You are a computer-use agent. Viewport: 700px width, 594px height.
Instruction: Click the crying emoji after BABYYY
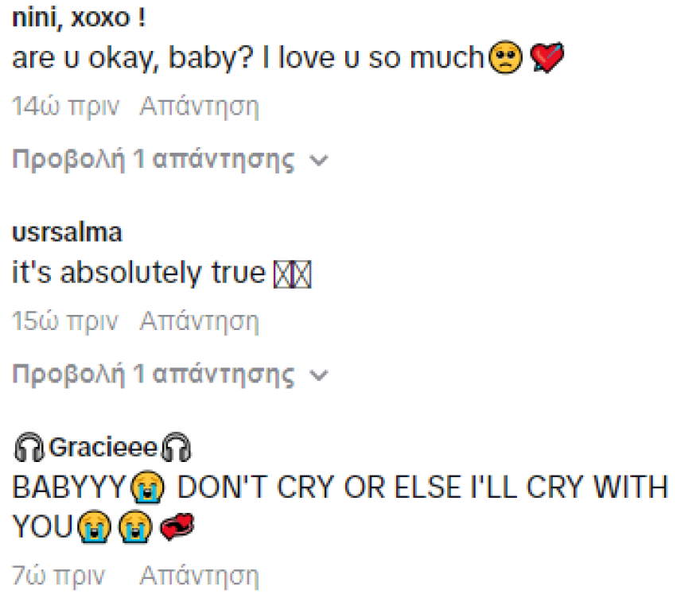[x=147, y=487]
